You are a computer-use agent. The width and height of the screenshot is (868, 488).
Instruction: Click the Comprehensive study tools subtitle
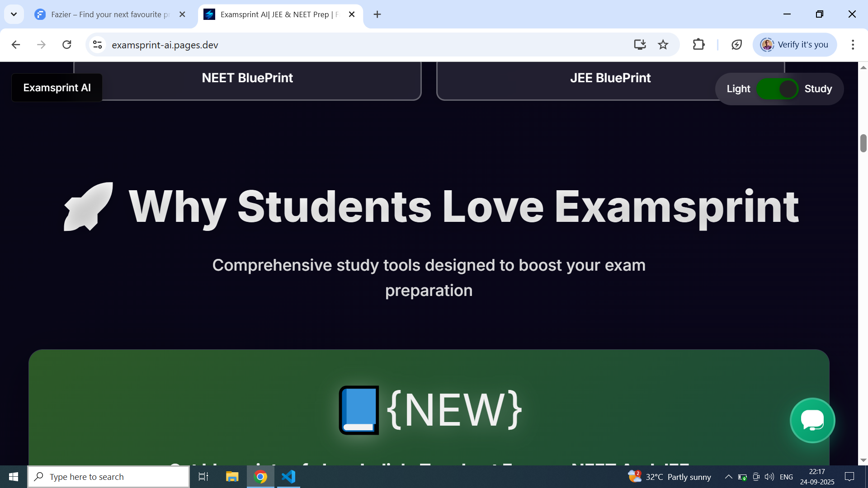click(429, 278)
